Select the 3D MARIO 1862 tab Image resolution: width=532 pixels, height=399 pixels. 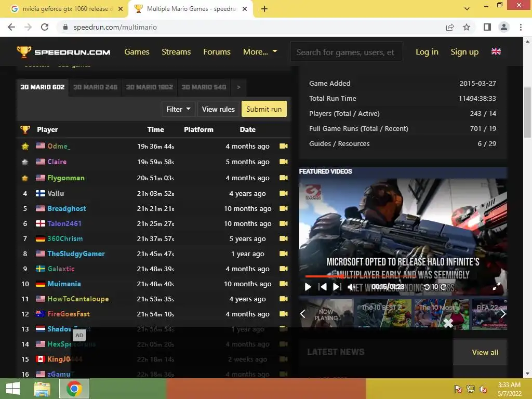(149, 87)
